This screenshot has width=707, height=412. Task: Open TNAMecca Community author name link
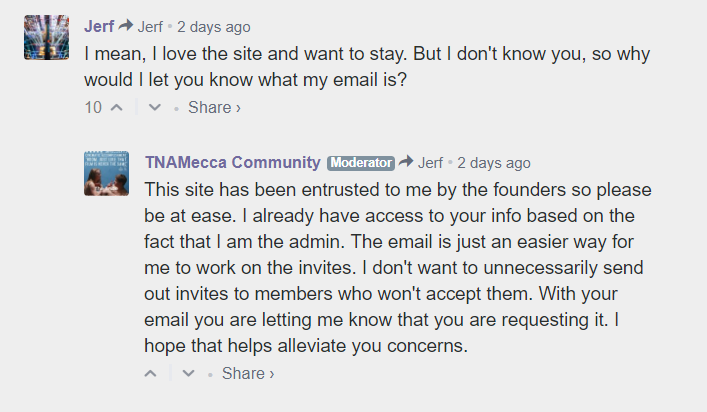(233, 162)
